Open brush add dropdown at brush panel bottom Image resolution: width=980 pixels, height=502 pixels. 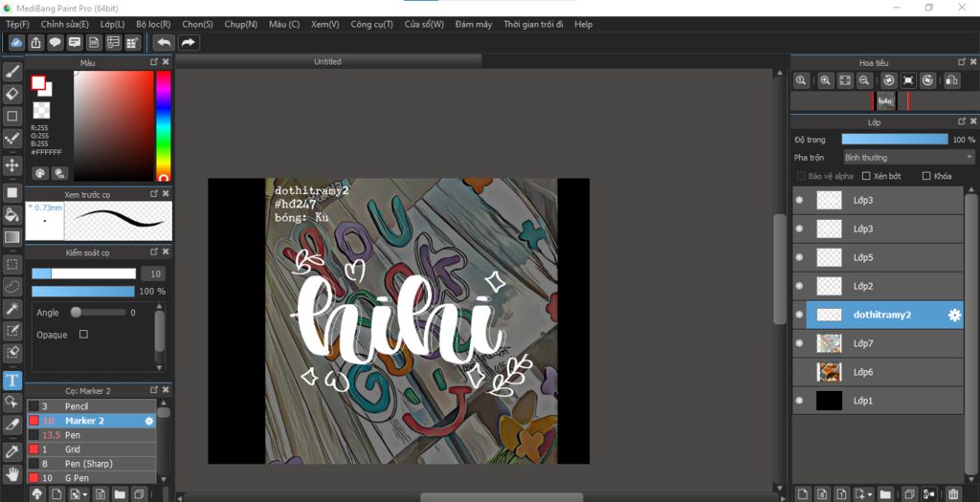84,495
